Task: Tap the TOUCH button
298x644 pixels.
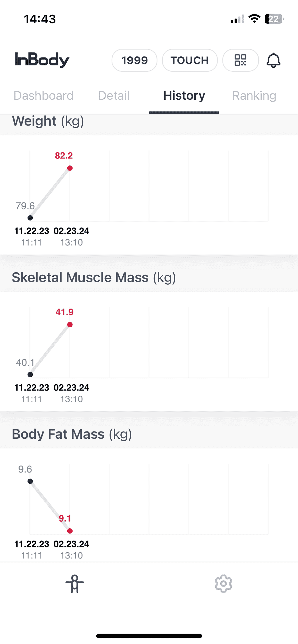Action: click(190, 60)
